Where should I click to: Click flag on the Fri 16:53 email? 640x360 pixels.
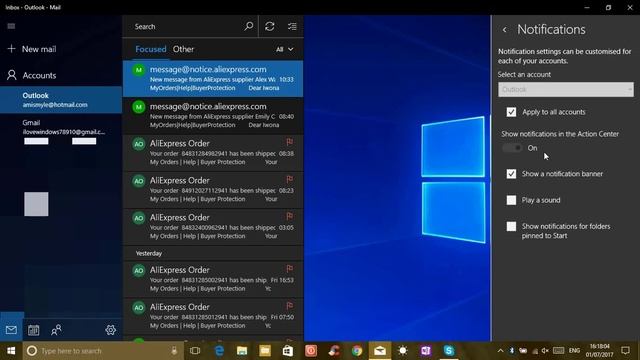289,269
